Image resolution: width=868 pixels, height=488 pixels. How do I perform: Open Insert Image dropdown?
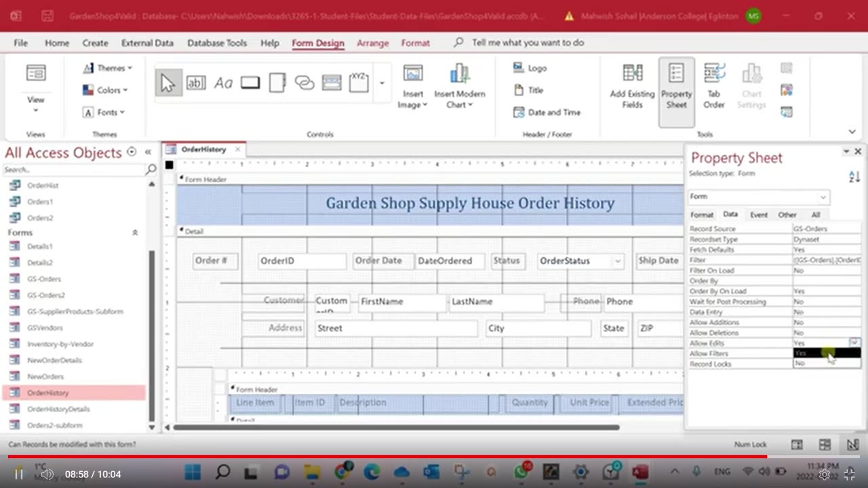click(x=413, y=86)
